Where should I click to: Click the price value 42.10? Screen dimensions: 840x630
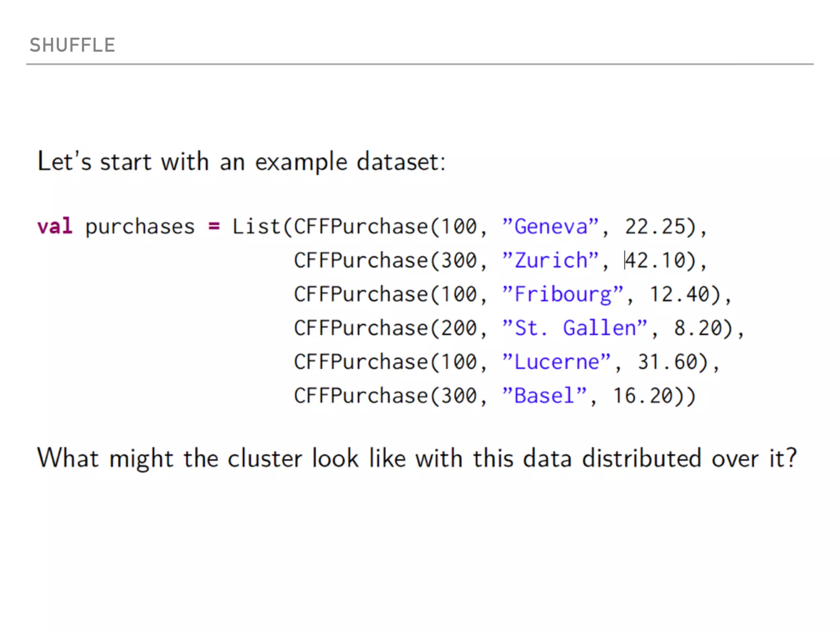point(655,260)
